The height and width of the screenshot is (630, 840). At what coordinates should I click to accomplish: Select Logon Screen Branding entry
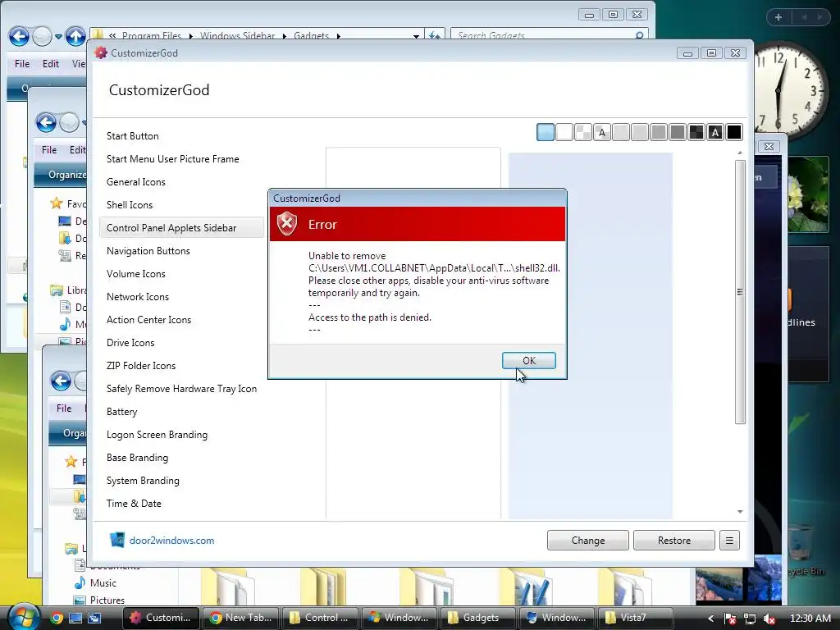[x=157, y=435]
